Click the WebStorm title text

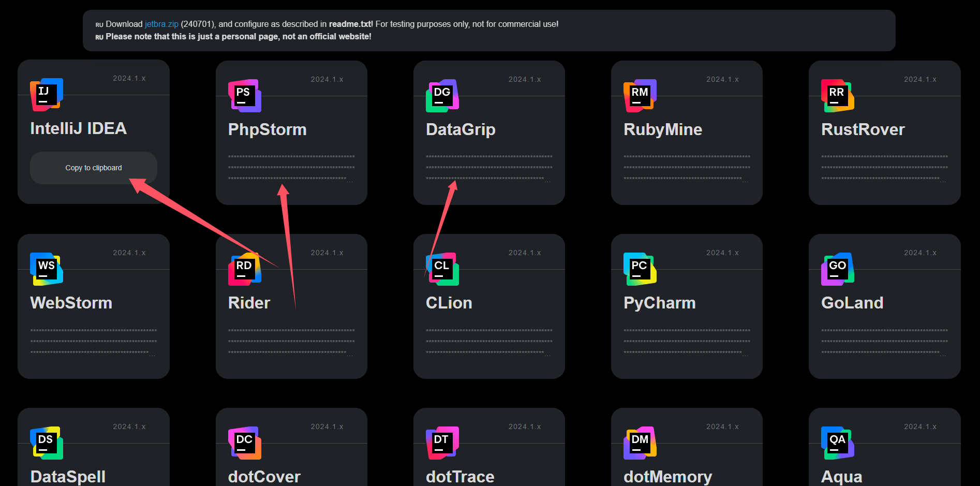coord(71,303)
